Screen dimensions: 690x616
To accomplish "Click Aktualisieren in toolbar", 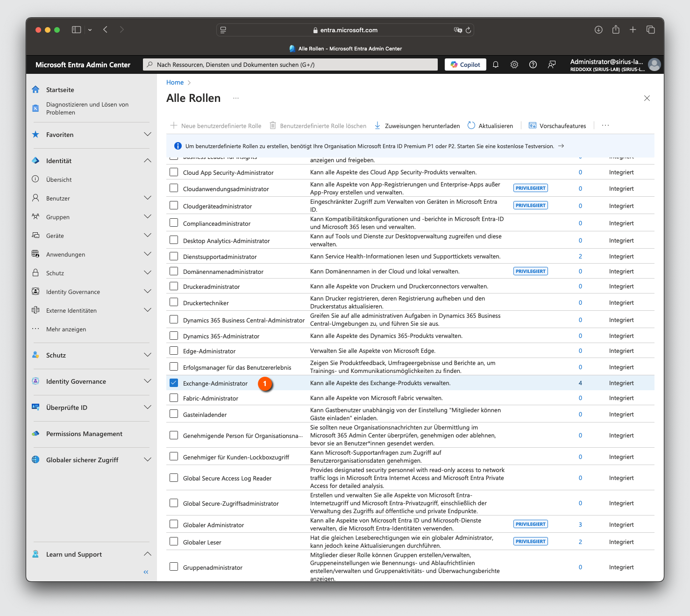I will click(x=490, y=126).
